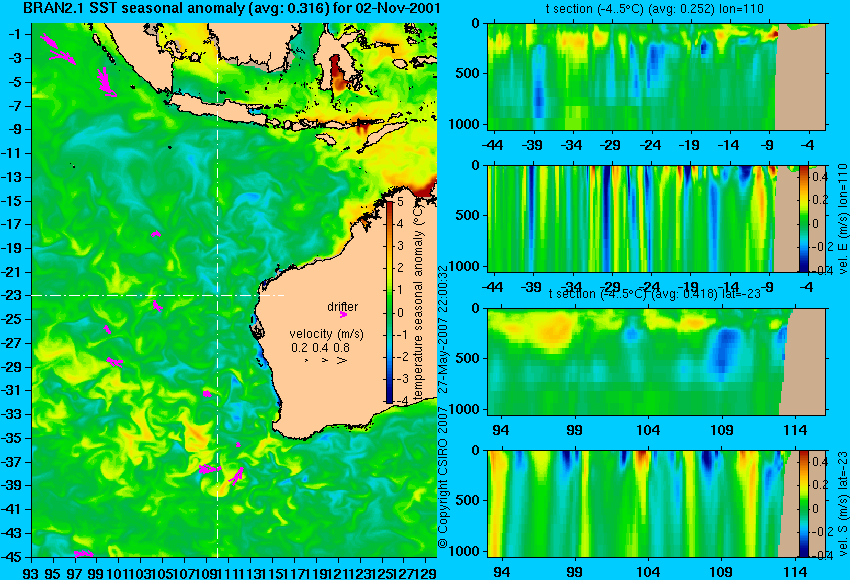Click the velocity scale values '0.2 0.4 0.8'
The image size is (850, 580).
coord(320,347)
